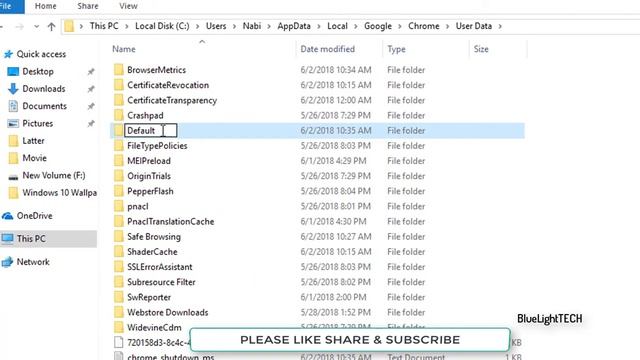
Task: Click 'Users' breadcrumb in address bar
Action: click(x=216, y=26)
